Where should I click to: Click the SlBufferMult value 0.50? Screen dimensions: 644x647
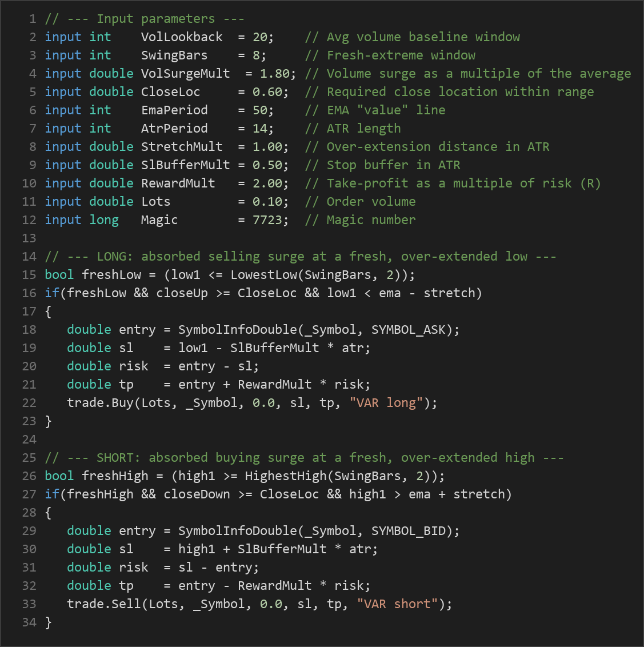(x=267, y=165)
